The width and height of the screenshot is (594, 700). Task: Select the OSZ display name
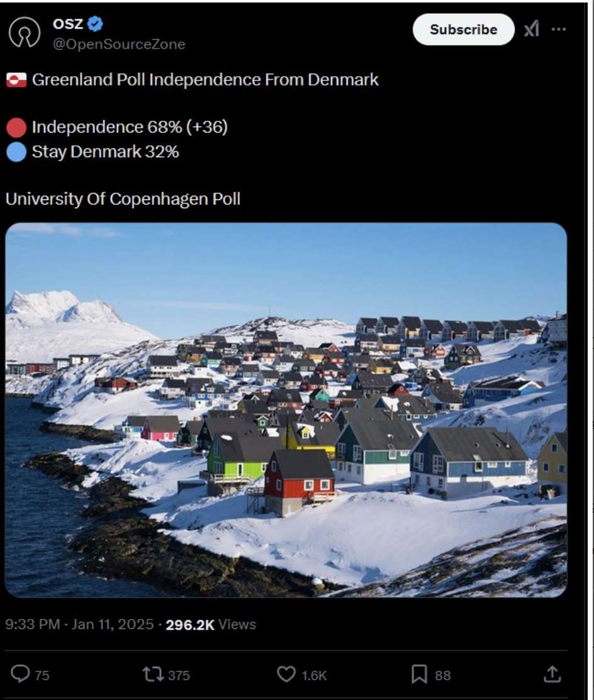(x=68, y=24)
